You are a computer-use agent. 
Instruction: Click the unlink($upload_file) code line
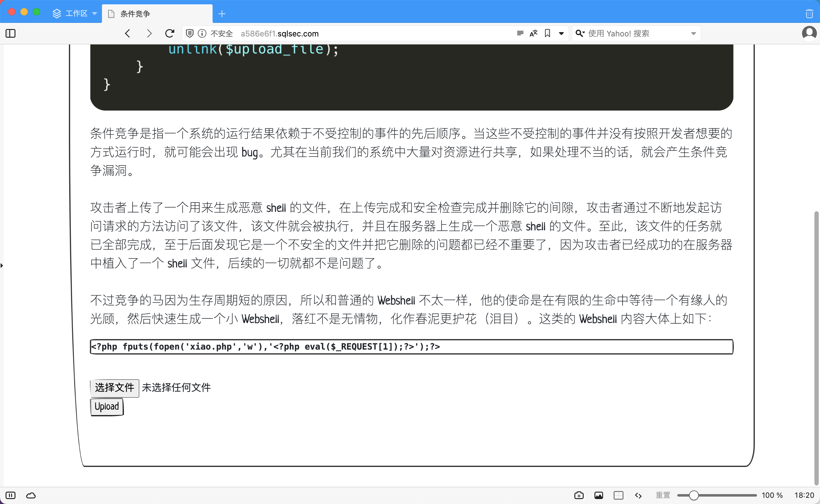[253, 49]
